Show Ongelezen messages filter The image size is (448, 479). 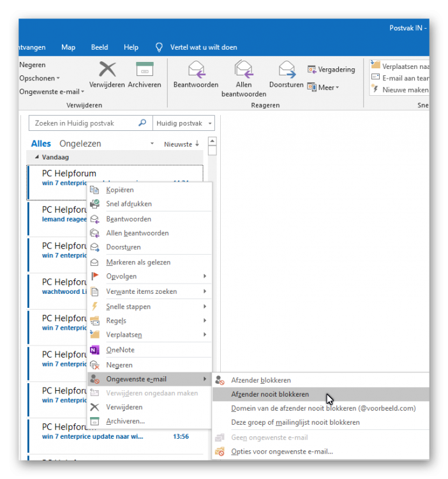pos(80,144)
